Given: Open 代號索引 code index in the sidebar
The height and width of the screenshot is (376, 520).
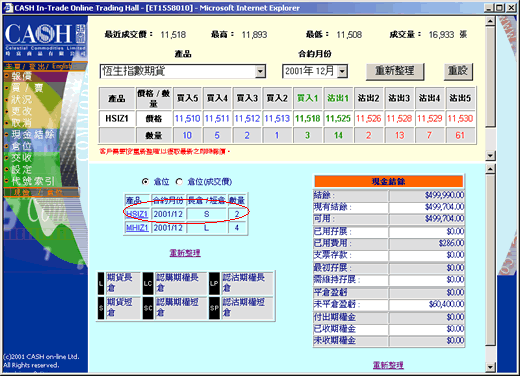Looking at the screenshot, I should click(x=33, y=181).
